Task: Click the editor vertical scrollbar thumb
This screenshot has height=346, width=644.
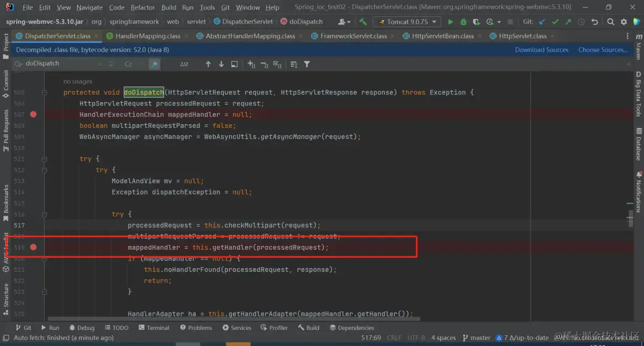Action: pyautogui.click(x=631, y=218)
